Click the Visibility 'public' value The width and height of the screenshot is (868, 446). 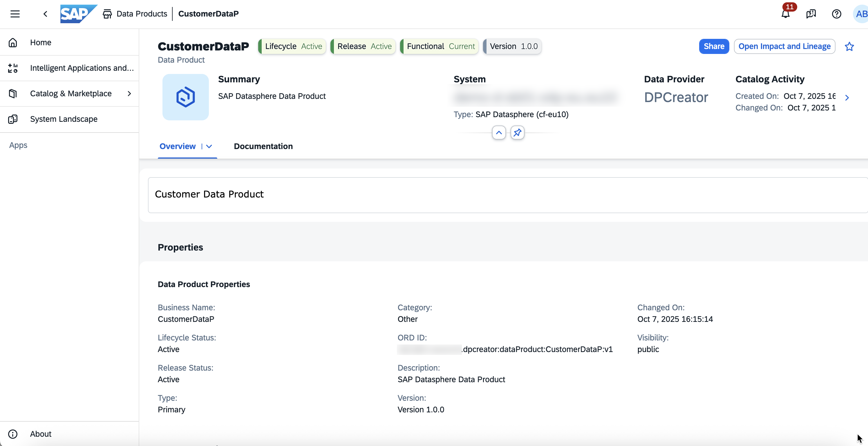(648, 349)
